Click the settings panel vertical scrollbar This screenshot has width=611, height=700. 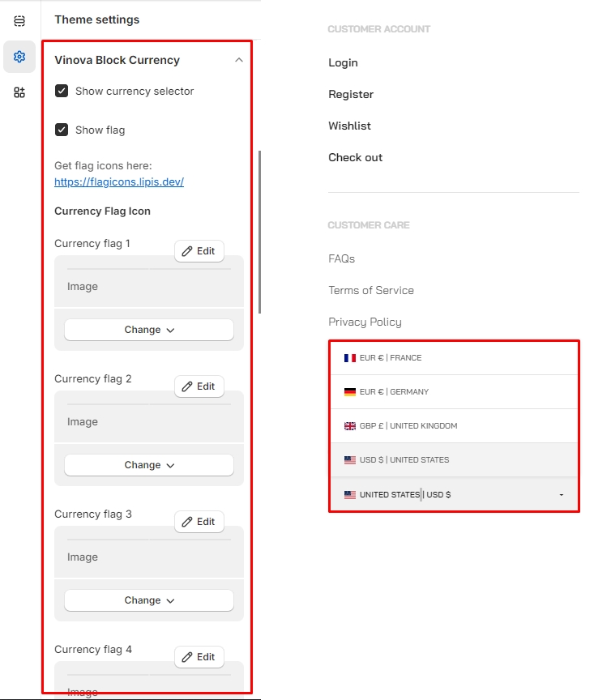coord(259,231)
